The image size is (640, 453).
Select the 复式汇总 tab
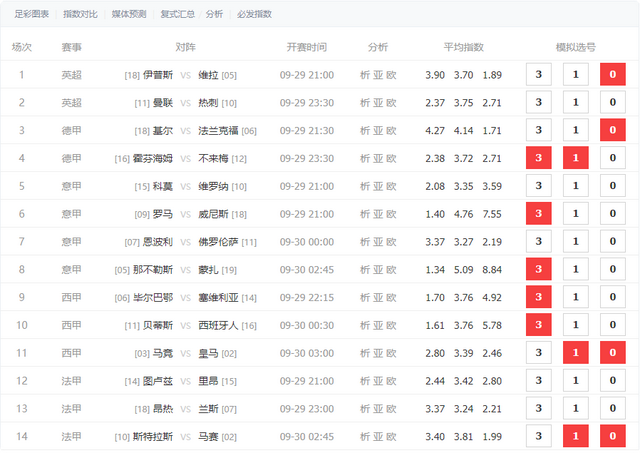(x=176, y=14)
